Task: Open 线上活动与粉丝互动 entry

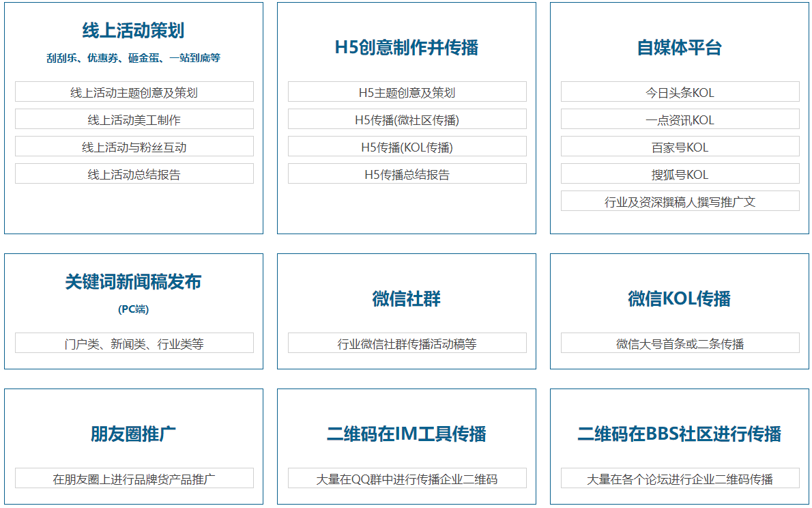Action: pyautogui.click(x=134, y=147)
